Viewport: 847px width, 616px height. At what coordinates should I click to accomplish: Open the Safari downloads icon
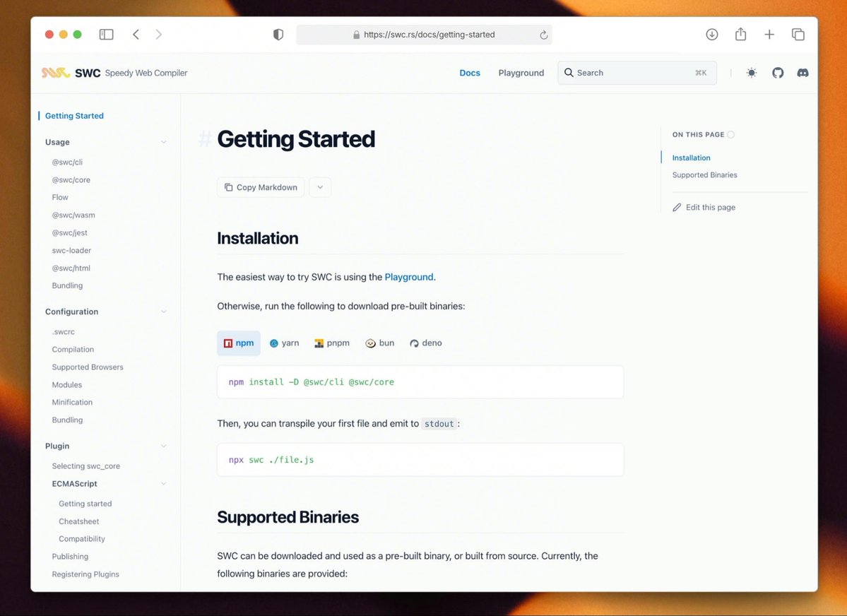(712, 35)
